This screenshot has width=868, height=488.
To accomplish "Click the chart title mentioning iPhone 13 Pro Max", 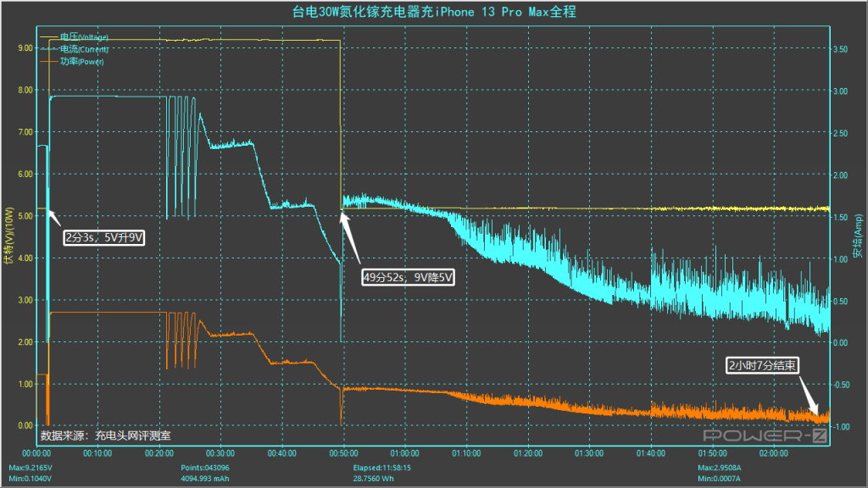I will tap(434, 12).
